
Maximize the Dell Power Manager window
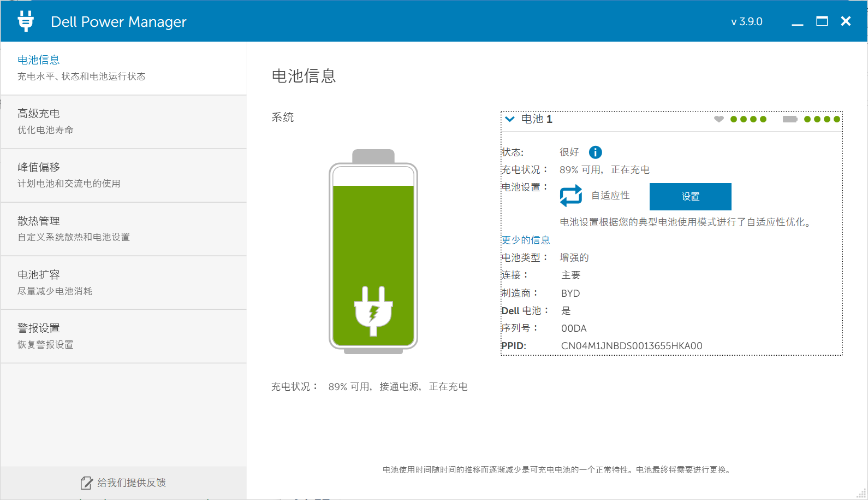coord(822,21)
